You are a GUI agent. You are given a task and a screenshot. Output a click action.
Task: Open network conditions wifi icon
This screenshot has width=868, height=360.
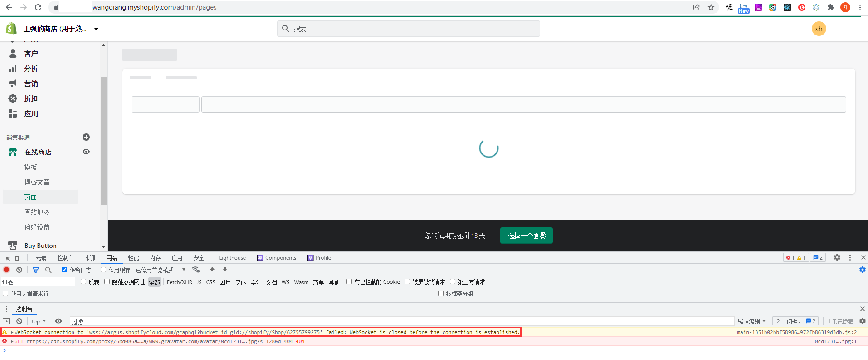pos(196,270)
